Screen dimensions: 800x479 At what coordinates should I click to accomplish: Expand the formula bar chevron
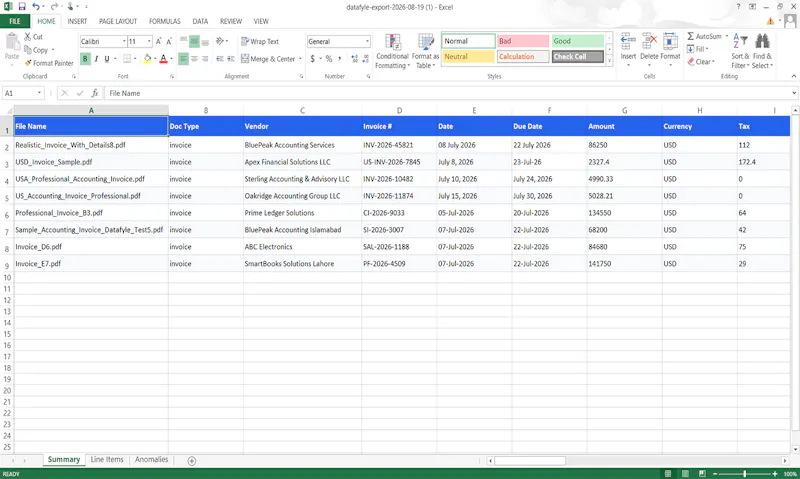[794, 93]
